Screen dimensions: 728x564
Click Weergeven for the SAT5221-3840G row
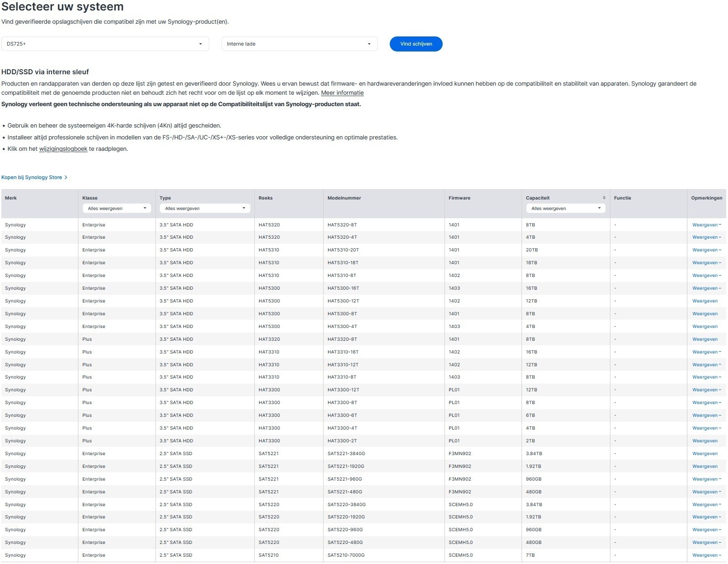705,454
